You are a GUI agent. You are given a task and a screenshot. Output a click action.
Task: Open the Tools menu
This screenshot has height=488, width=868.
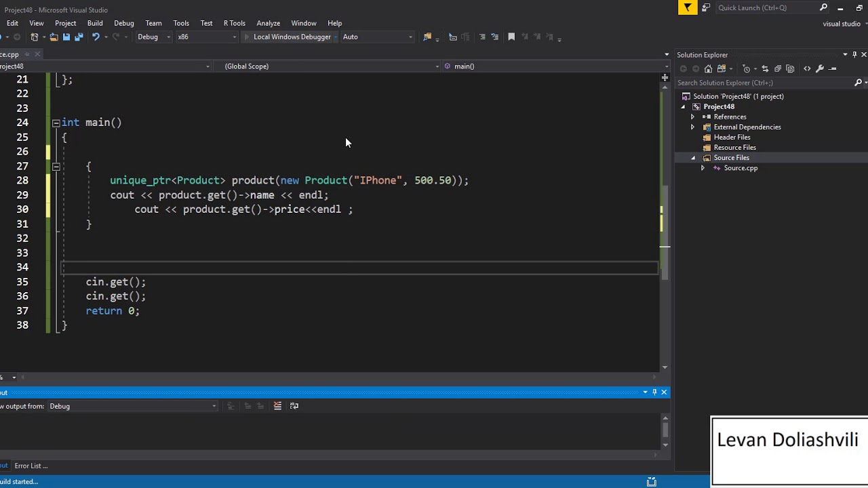tap(181, 23)
